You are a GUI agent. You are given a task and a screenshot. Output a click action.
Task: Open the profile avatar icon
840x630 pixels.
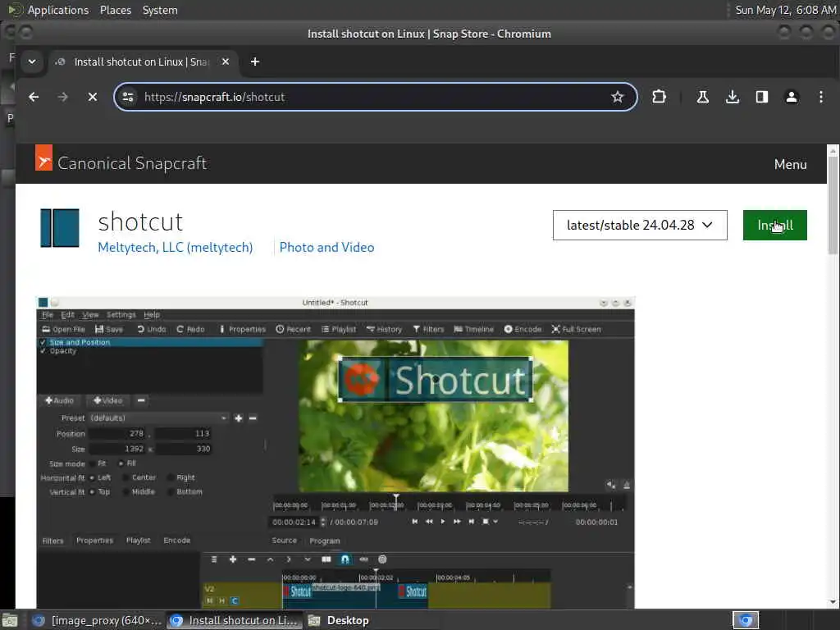792,97
